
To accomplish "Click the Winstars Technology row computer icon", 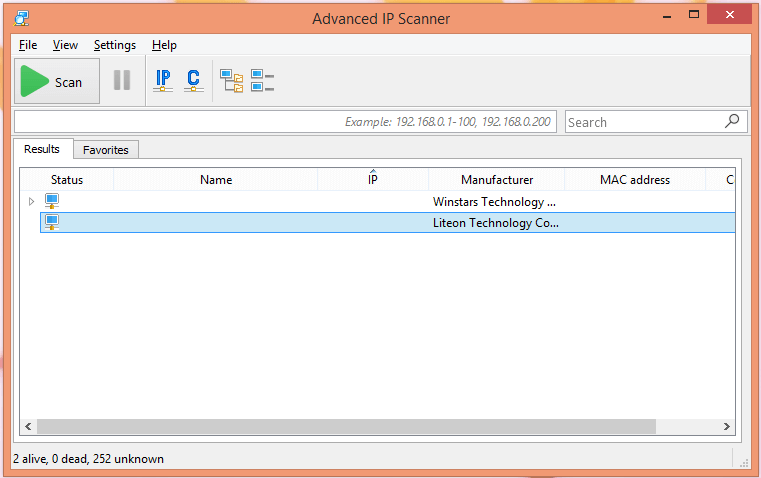I will (x=52, y=201).
